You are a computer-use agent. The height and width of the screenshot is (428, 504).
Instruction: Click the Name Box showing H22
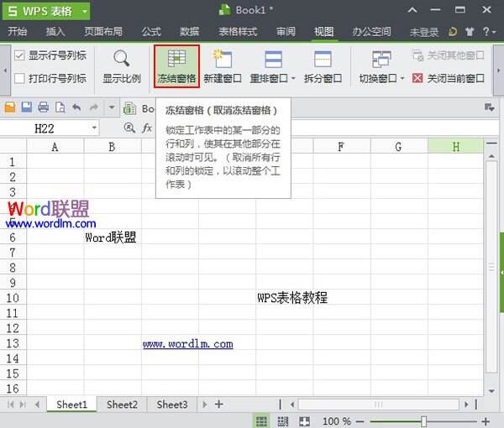[x=50, y=128]
